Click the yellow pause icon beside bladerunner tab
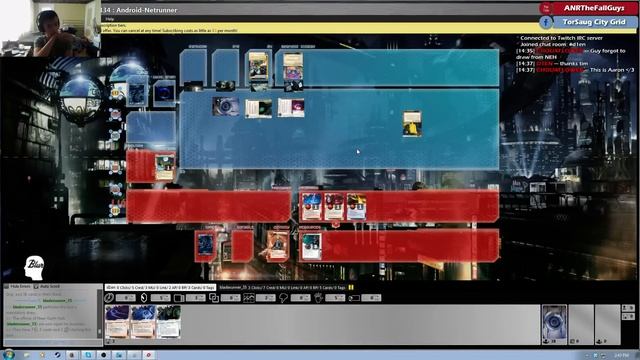Image resolution: width=640 pixels, height=360 pixels. pos(351,288)
